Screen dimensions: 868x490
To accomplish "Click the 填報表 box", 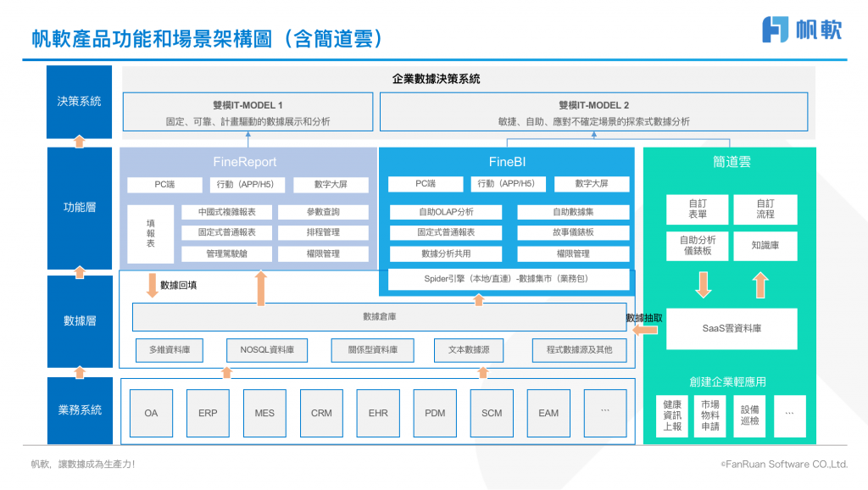I will tap(151, 234).
